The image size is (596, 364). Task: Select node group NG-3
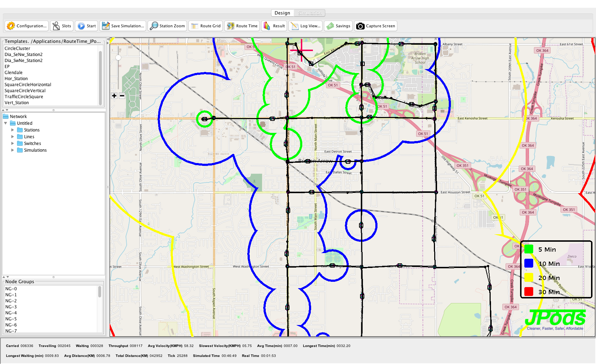pos(11,307)
